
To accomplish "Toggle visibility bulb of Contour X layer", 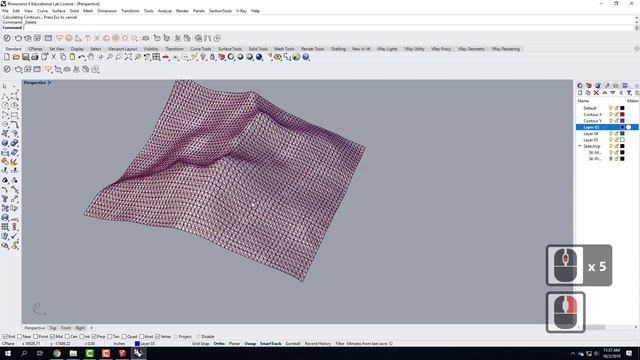I will click(611, 115).
